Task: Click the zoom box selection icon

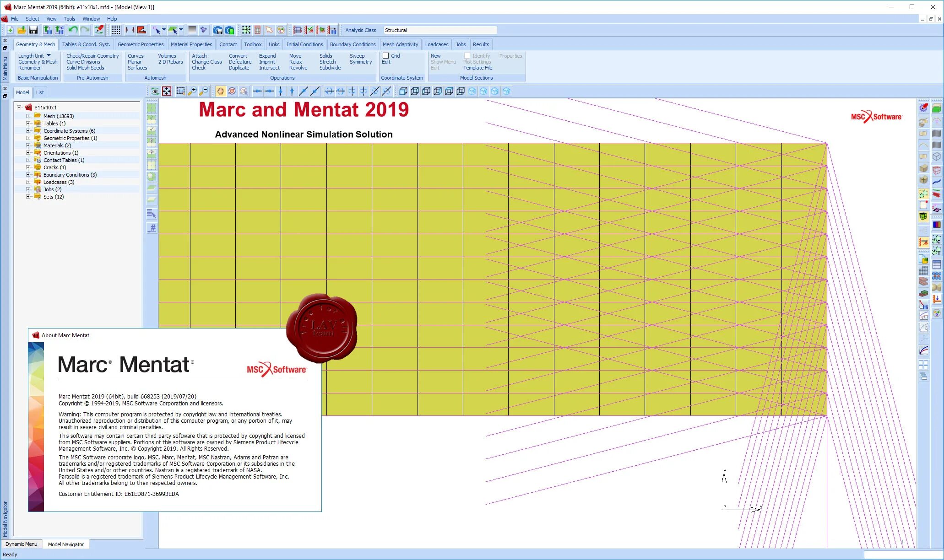Action: [x=180, y=92]
